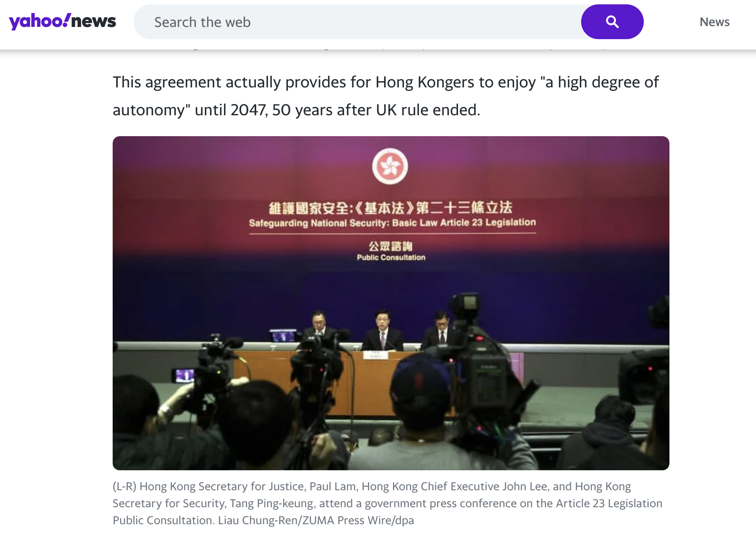Click the glowing camera LCD screen at left

point(184,375)
